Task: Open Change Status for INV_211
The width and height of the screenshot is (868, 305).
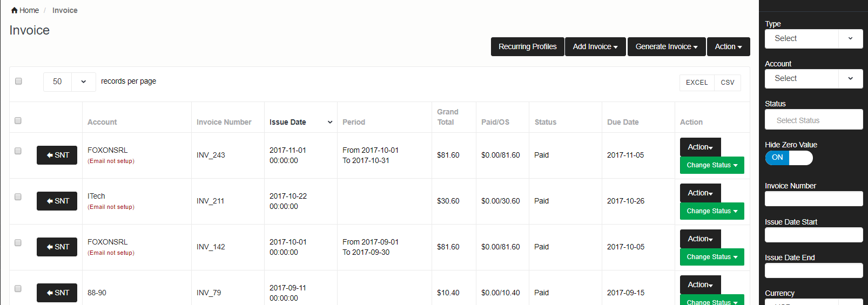Action: 712,211
